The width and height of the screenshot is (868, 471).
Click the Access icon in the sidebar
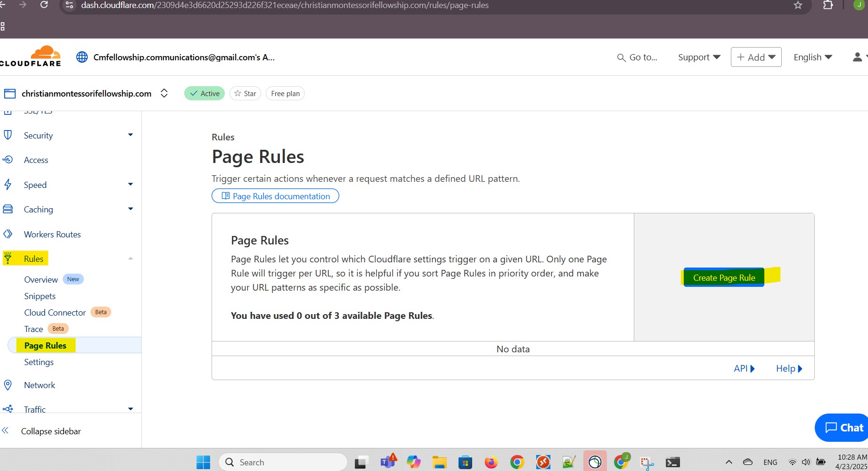8,160
